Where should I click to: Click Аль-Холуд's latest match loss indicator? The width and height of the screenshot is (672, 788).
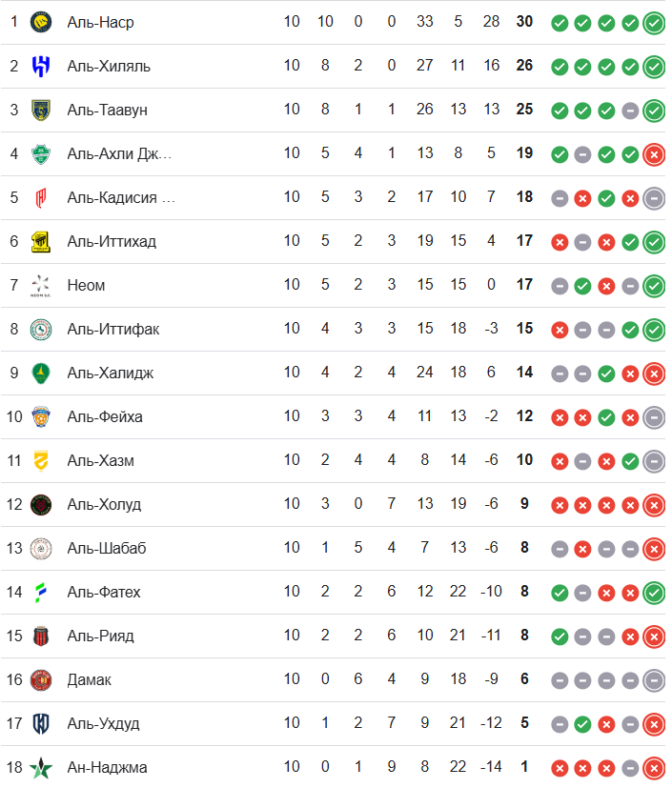coord(654,505)
